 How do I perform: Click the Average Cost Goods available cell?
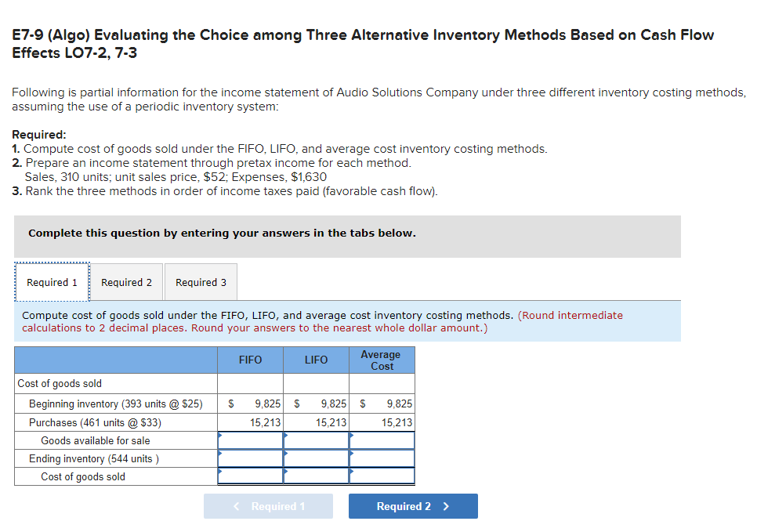(x=382, y=440)
